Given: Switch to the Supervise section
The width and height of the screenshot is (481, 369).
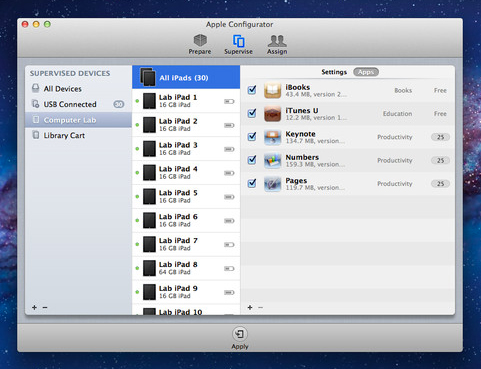Looking at the screenshot, I should point(238,44).
